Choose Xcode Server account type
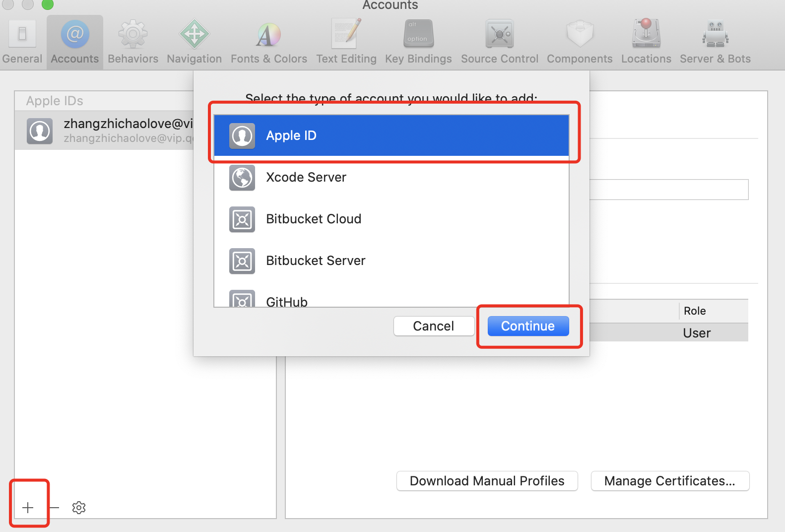The image size is (785, 532). pyautogui.click(x=391, y=178)
